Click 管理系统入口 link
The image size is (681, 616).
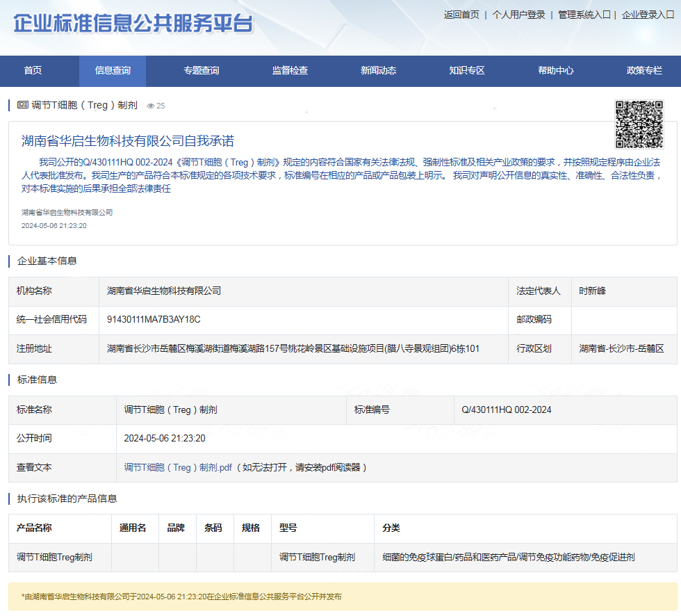[x=584, y=15]
